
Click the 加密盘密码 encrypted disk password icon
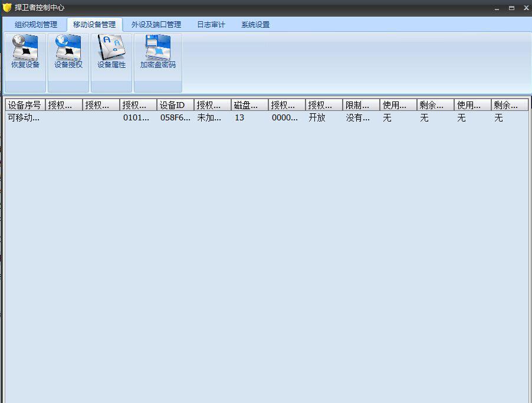click(x=157, y=52)
